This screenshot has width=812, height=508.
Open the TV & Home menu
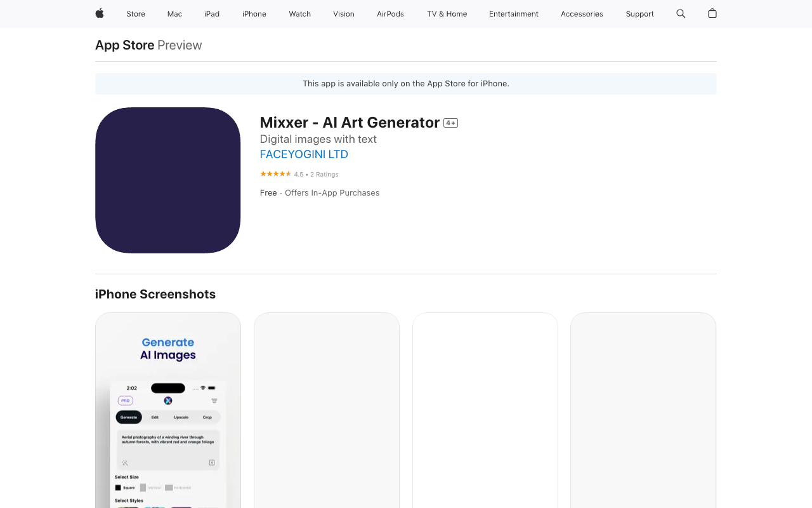click(x=447, y=14)
